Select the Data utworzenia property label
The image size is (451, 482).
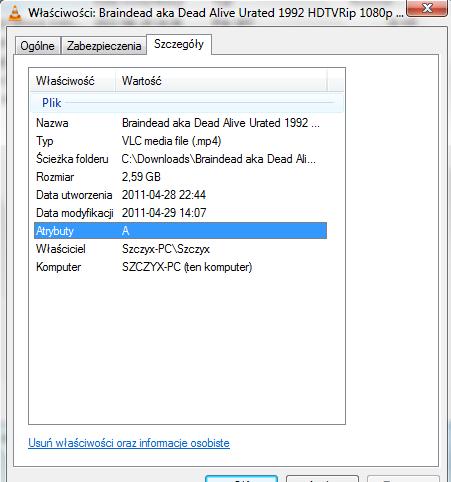coord(74,195)
